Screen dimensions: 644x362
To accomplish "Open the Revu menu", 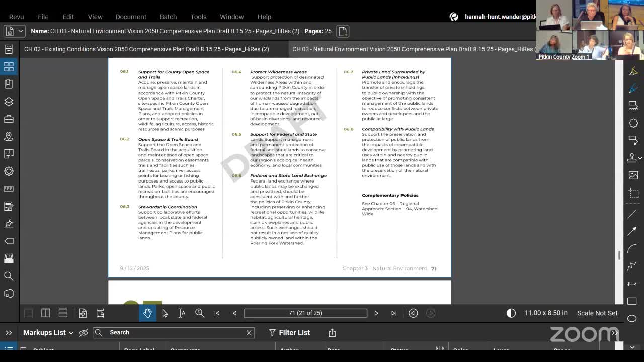I will 17,17.
